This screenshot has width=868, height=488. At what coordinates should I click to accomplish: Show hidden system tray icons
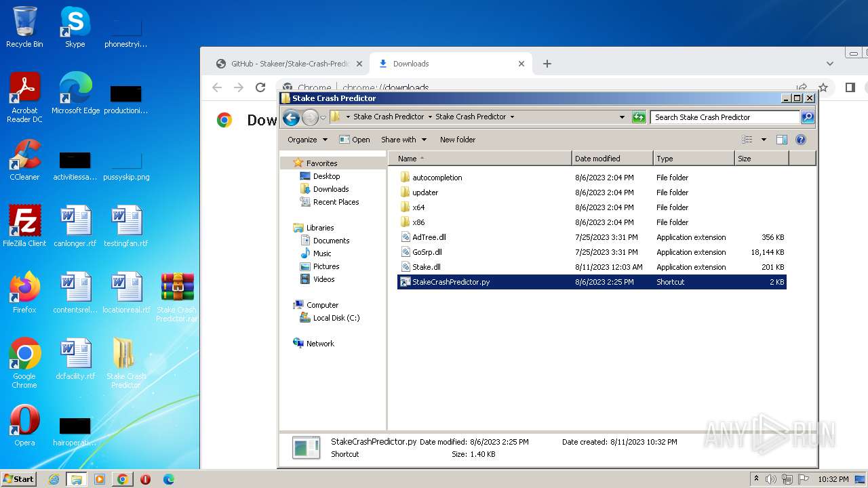(x=756, y=479)
